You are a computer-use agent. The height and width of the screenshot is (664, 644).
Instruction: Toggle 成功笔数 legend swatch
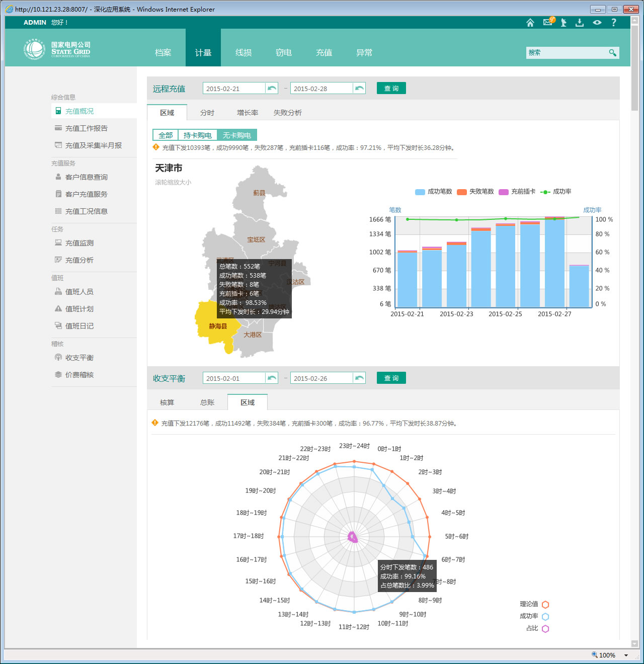tap(420, 192)
